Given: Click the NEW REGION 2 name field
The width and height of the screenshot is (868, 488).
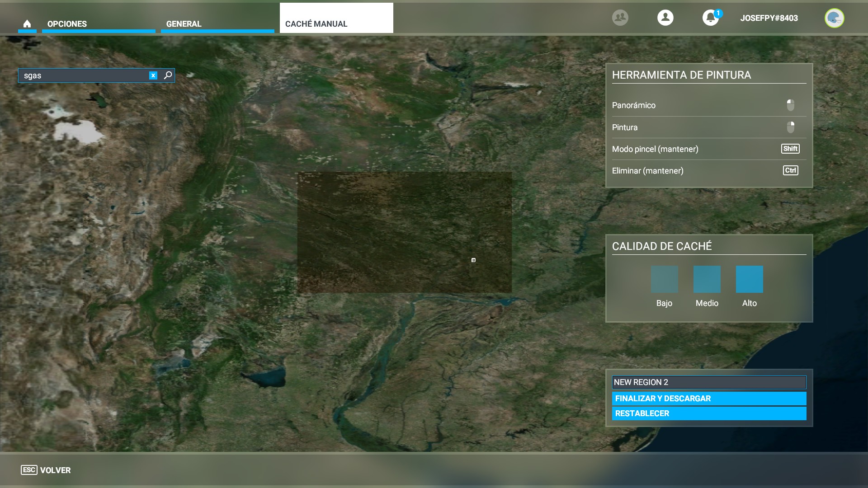Looking at the screenshot, I should (x=708, y=382).
